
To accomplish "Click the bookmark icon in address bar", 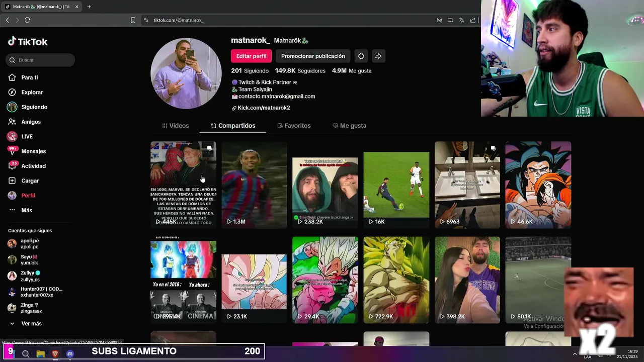I will (x=133, y=20).
